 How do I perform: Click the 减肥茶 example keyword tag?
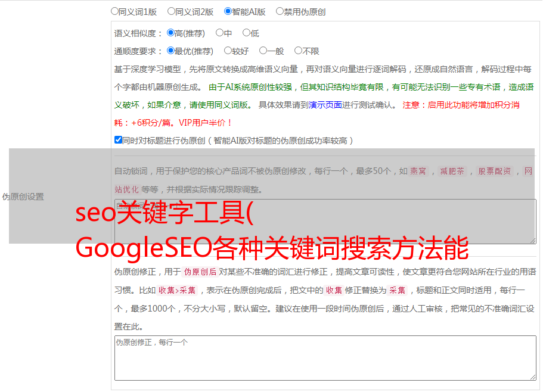[x=452, y=171]
